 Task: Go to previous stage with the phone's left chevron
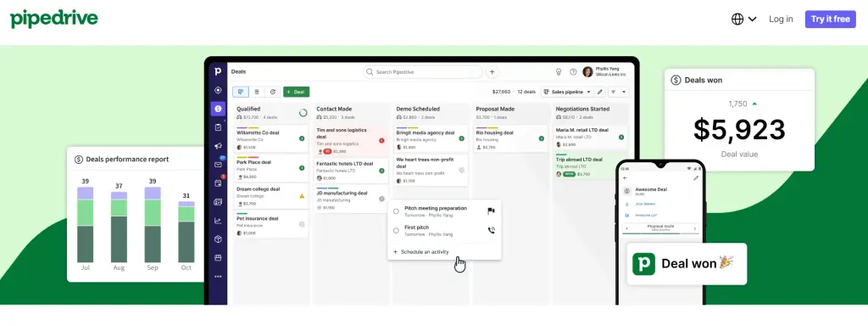(x=626, y=228)
